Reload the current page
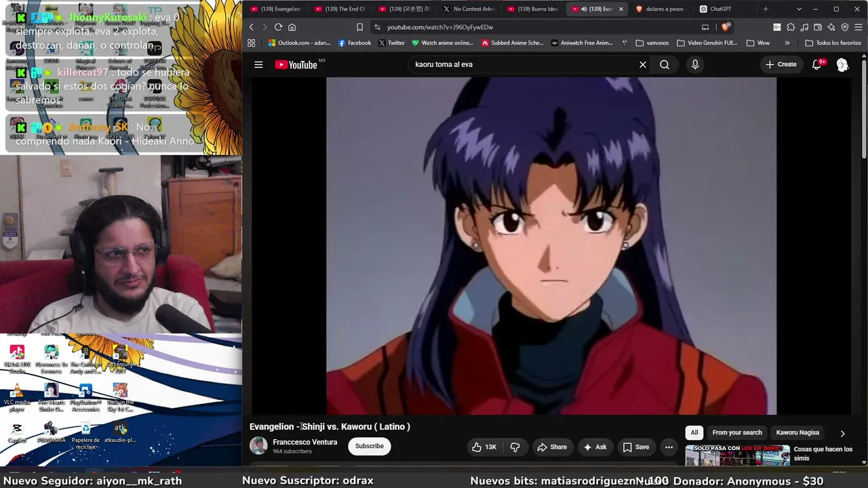The height and width of the screenshot is (488, 868). pos(278,27)
